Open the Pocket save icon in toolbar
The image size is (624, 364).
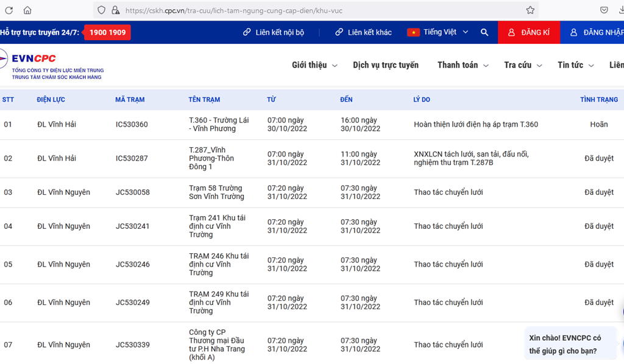[604, 10]
